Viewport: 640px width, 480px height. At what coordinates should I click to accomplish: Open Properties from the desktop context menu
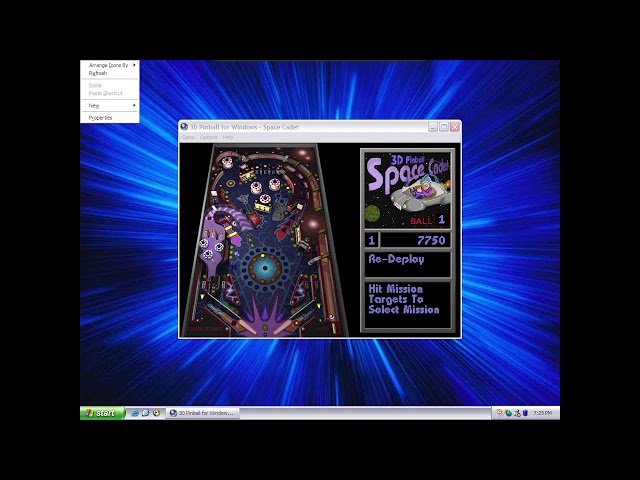click(110, 118)
